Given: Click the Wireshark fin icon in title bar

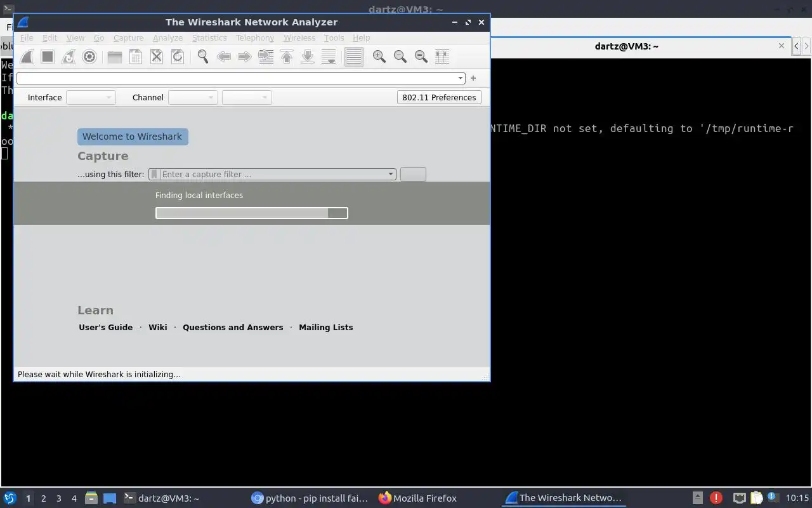Looking at the screenshot, I should [x=23, y=22].
